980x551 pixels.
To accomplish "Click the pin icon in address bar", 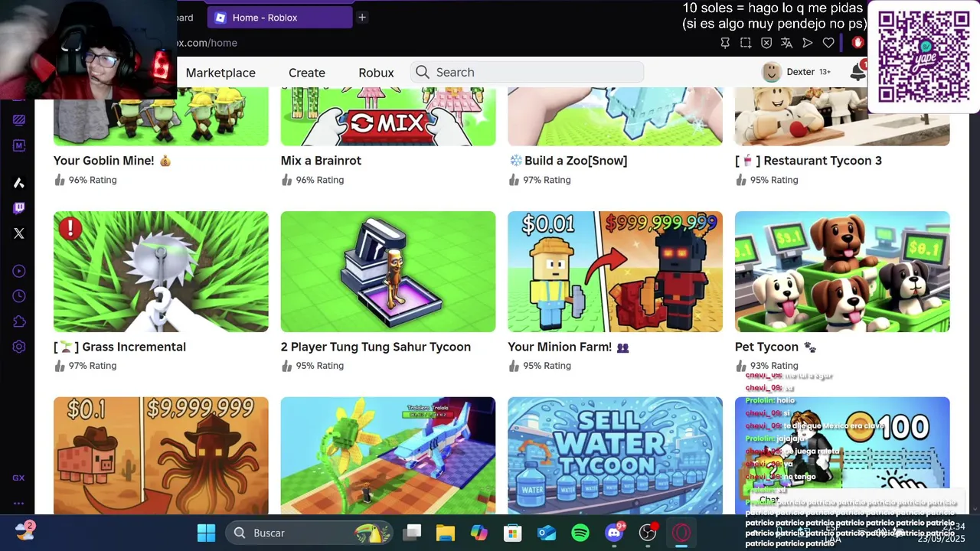I will (x=725, y=43).
